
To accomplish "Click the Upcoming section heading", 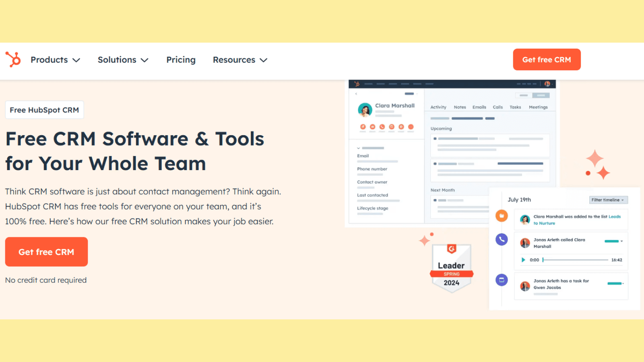I will click(441, 129).
